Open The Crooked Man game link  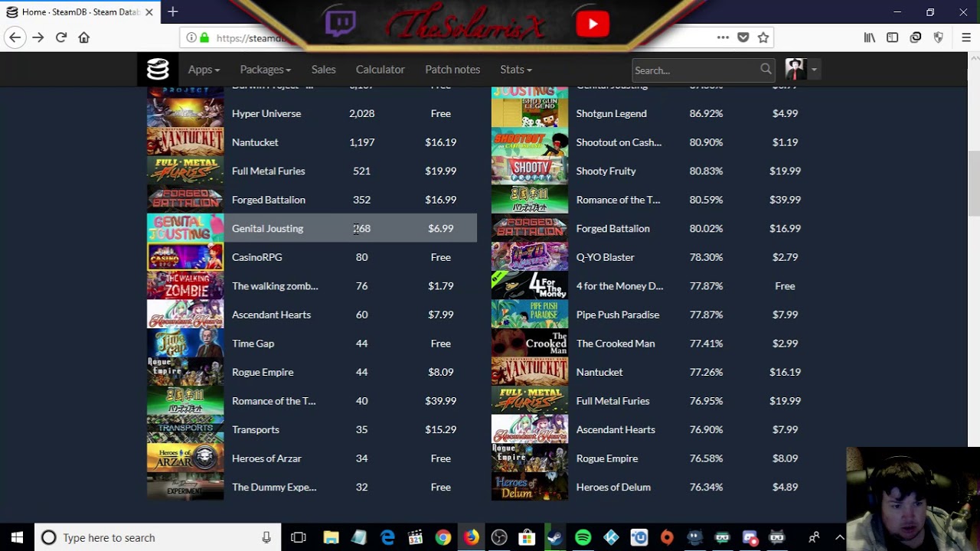615,344
